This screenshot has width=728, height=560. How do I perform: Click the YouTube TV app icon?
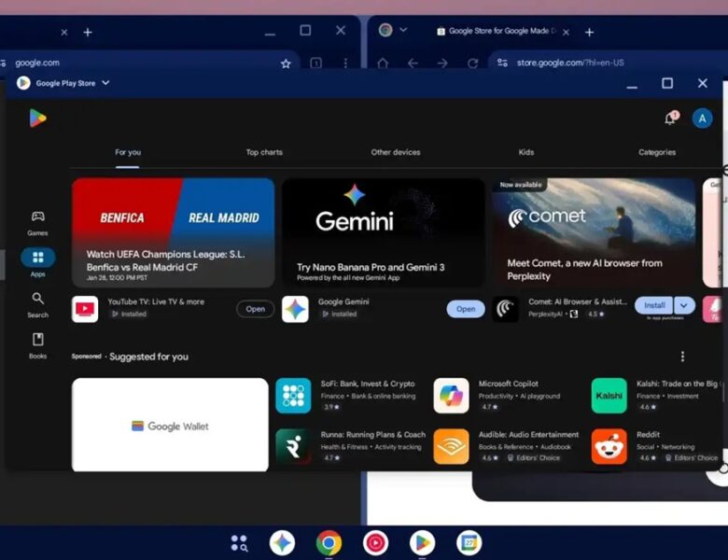click(85, 309)
